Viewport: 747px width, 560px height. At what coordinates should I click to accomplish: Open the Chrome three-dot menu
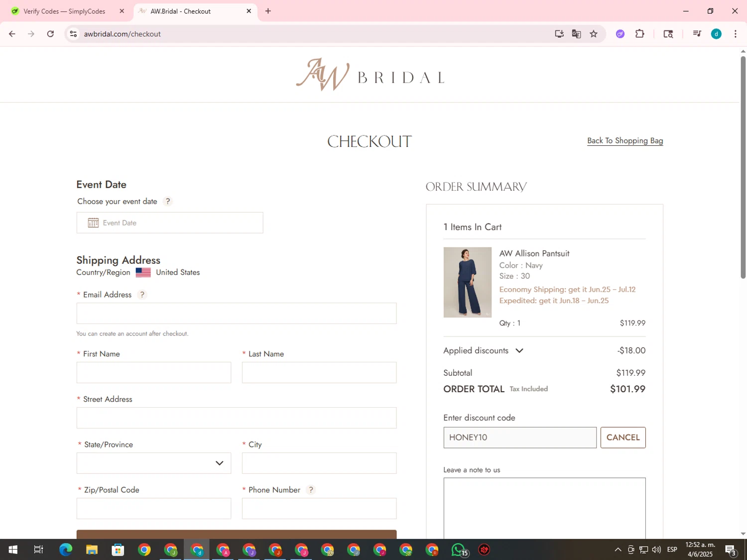click(x=736, y=34)
